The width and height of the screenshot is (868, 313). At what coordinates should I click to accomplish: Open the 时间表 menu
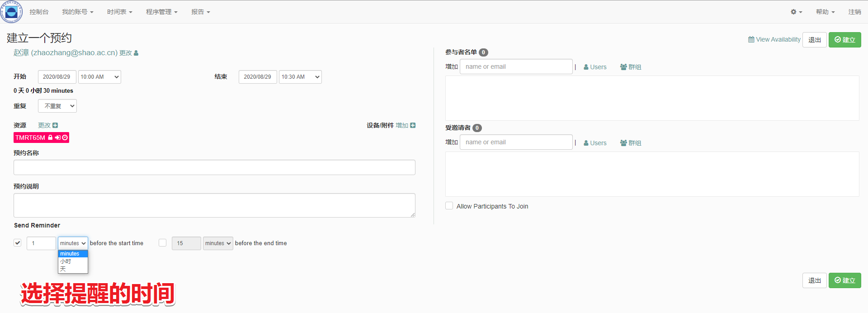pos(119,12)
